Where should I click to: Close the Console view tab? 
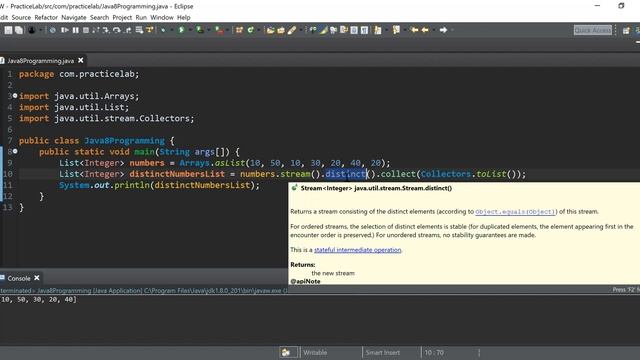[x=37, y=278]
